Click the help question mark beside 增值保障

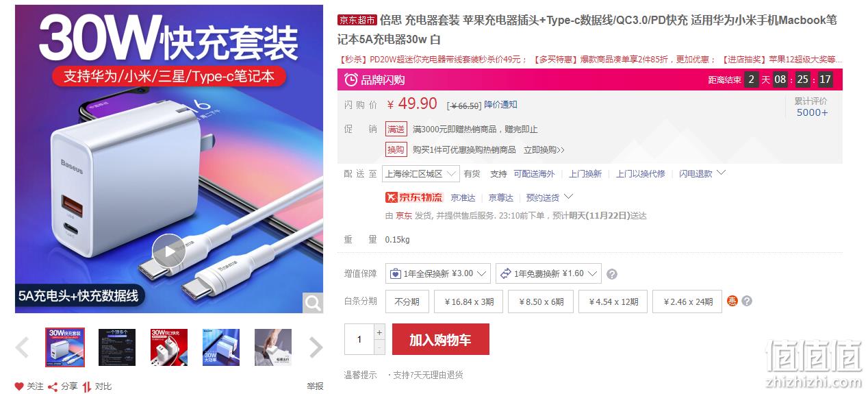click(612, 274)
